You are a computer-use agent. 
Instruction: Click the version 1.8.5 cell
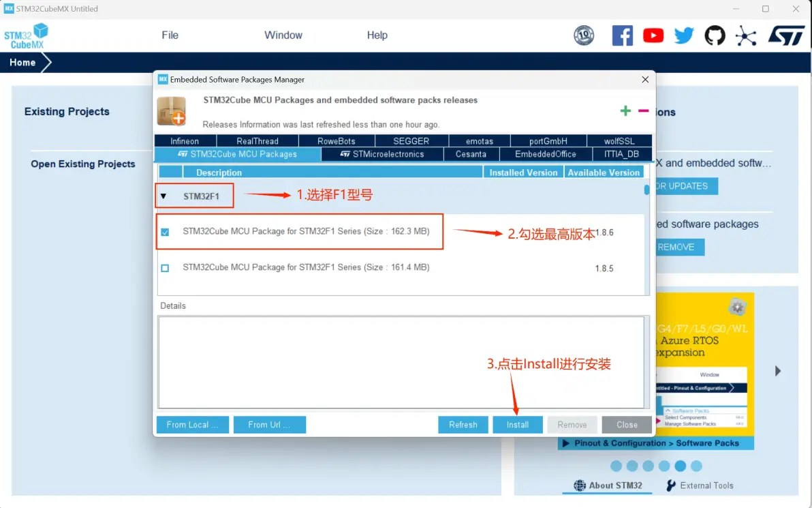coord(604,268)
